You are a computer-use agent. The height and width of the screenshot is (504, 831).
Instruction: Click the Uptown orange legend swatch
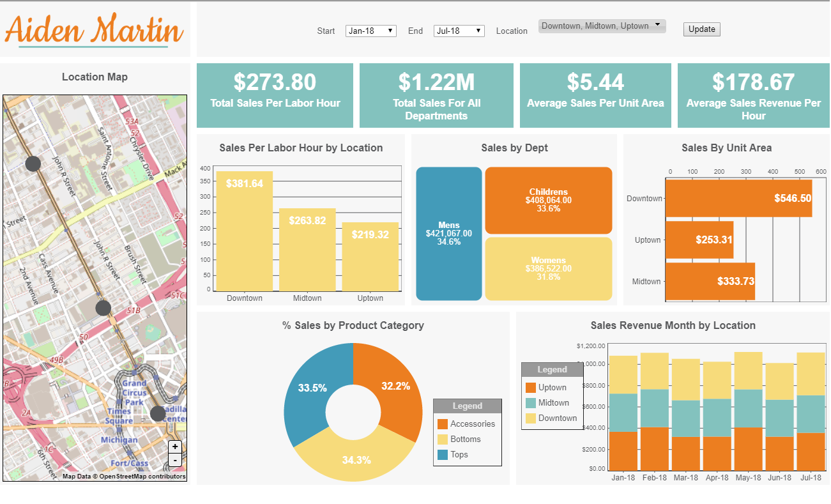530,388
